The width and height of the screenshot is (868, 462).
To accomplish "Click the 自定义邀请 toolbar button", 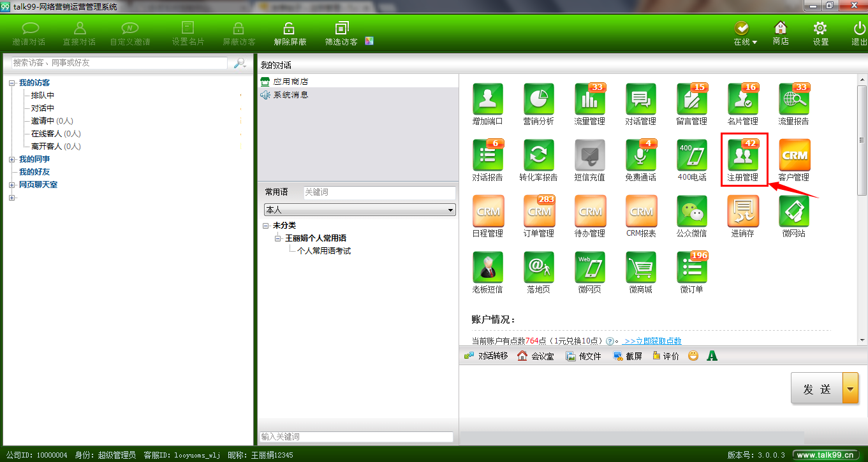I will click(x=130, y=34).
